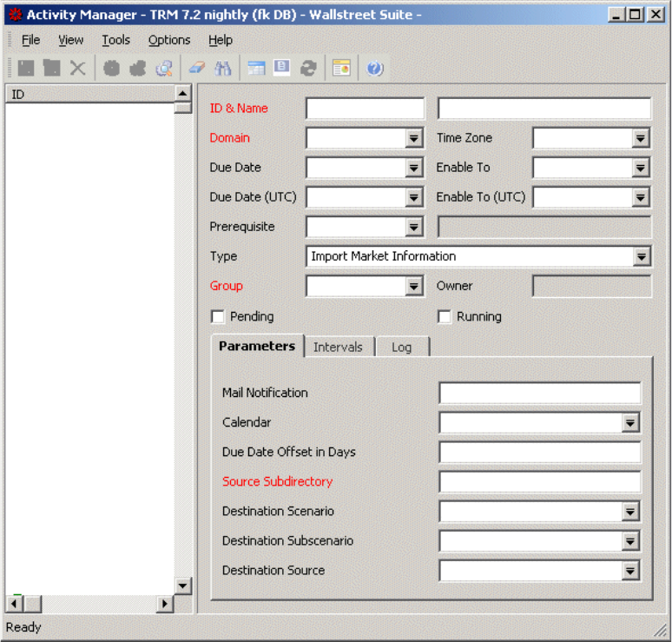The image size is (672, 642).
Task: Open the Due Date dropdown
Action: [413, 168]
